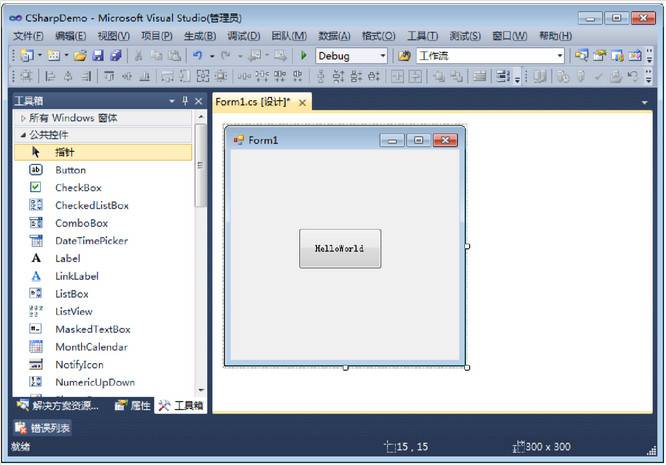Screen dimensions: 666x465
Task: Pick the MonthCalendar control in the toolbox
Action: (x=103, y=347)
